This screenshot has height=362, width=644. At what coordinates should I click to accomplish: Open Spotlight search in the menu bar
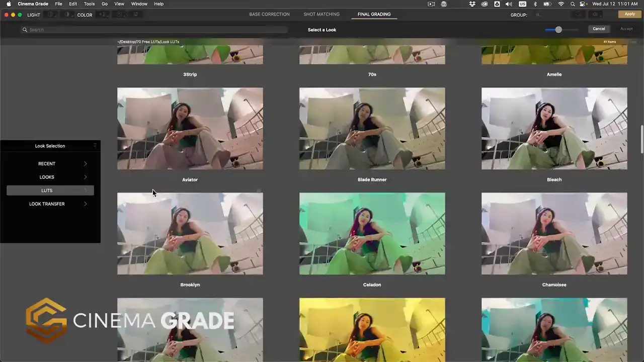pos(573,4)
